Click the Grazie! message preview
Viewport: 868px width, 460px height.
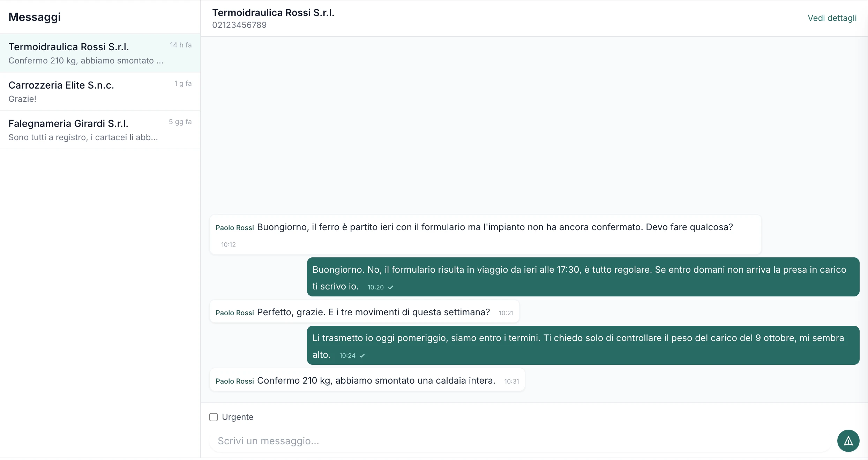(x=22, y=99)
